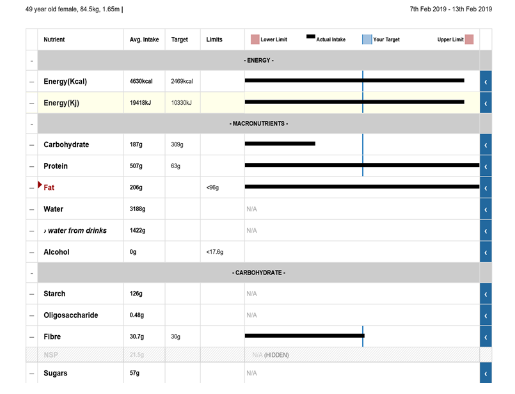This screenshot has height=394, width=515.
Task: Click the blue chevron for Starch row
Action: (x=486, y=294)
